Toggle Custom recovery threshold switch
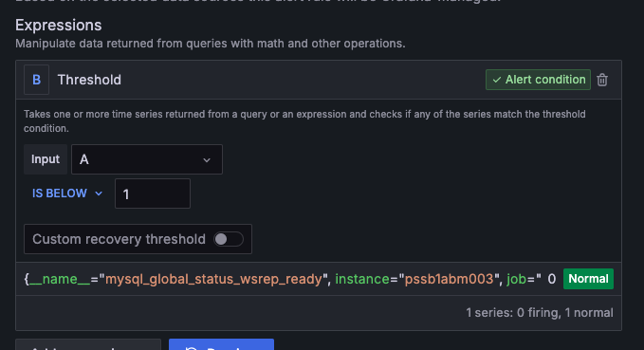The image size is (644, 350). (x=229, y=239)
